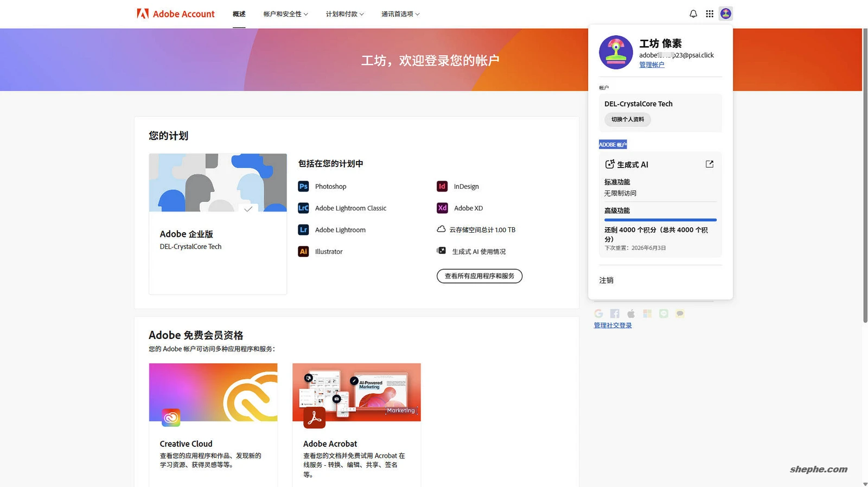The width and height of the screenshot is (868, 487).
Task: Click the page vertical scrollbar
Action: tap(865, 175)
